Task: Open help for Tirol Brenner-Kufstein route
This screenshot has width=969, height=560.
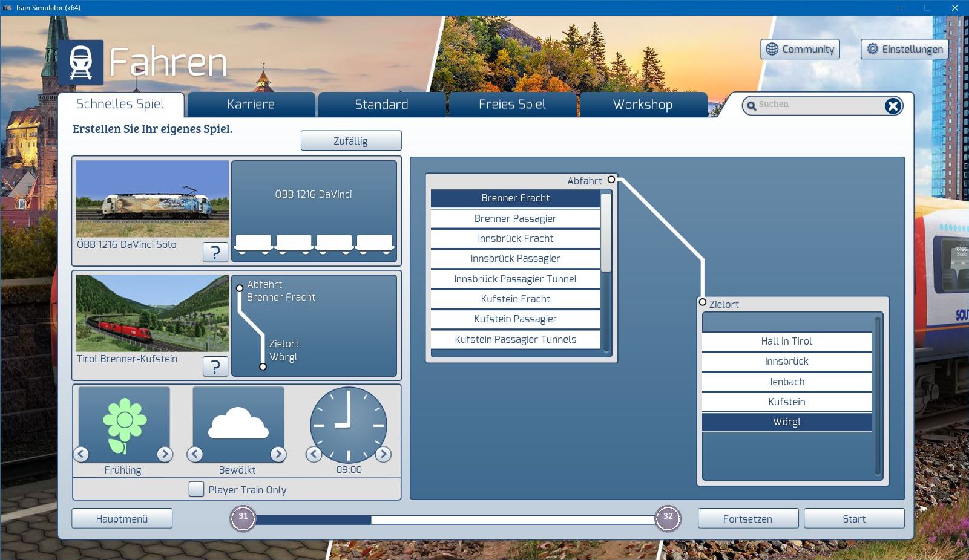Action: 215,366
